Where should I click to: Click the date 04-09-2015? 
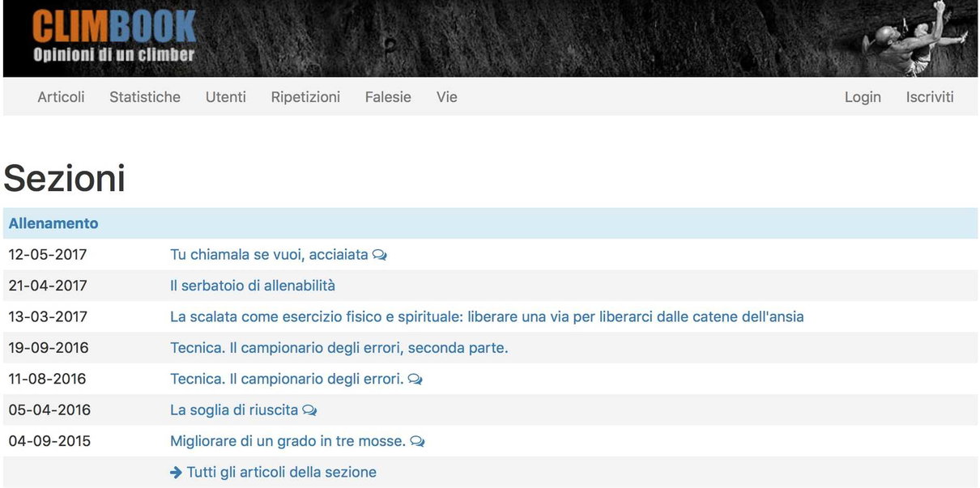(x=49, y=441)
